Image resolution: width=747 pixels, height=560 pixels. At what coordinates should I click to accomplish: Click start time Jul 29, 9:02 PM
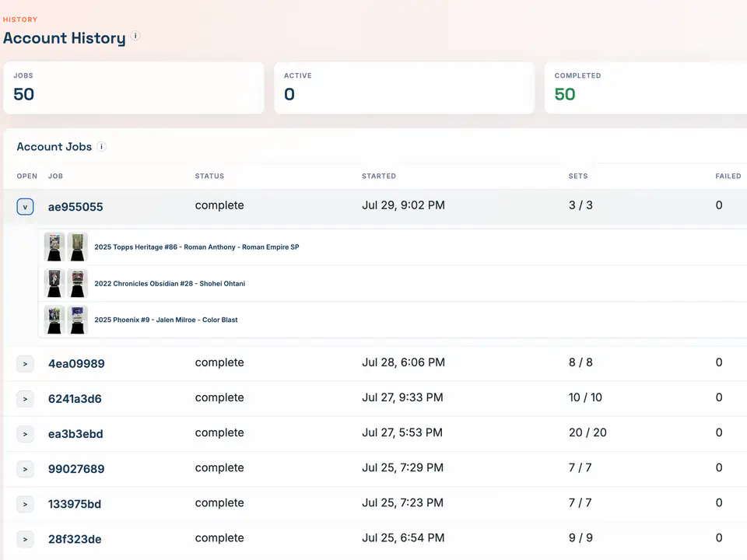pyautogui.click(x=403, y=205)
